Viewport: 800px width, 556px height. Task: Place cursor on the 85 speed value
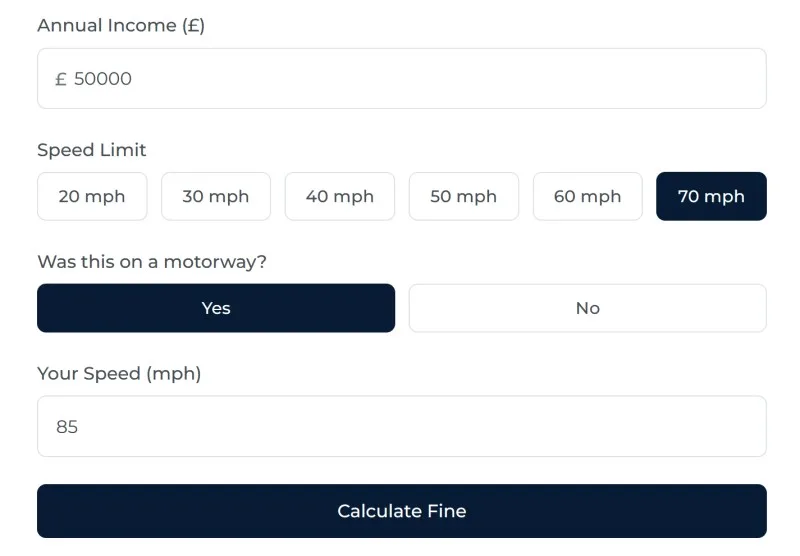pyautogui.click(x=67, y=427)
